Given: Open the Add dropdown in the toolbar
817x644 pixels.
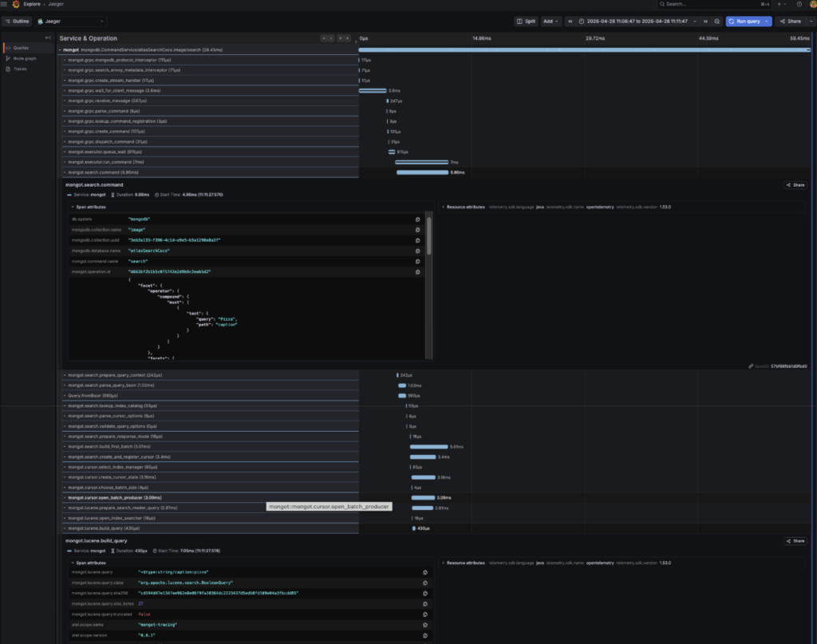Looking at the screenshot, I should 551,22.
